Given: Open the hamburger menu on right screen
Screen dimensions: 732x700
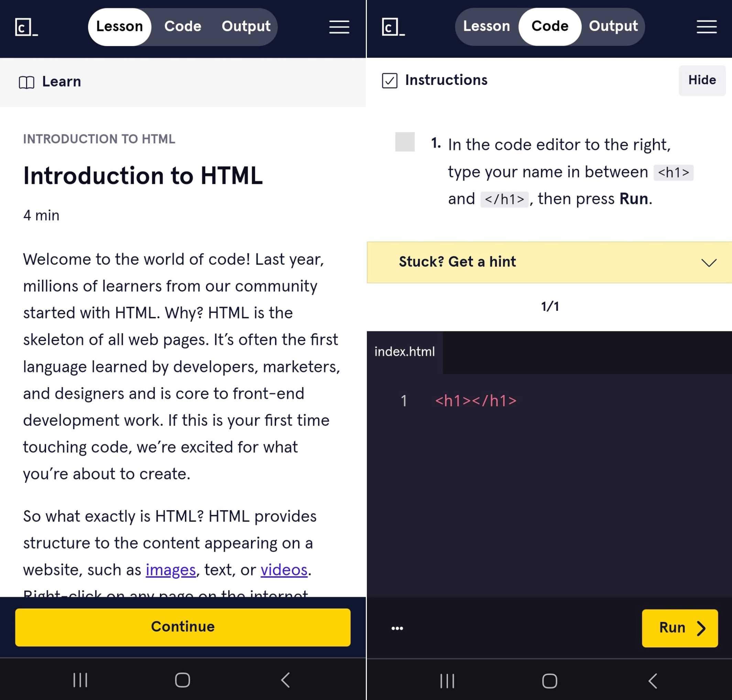Looking at the screenshot, I should [x=706, y=27].
